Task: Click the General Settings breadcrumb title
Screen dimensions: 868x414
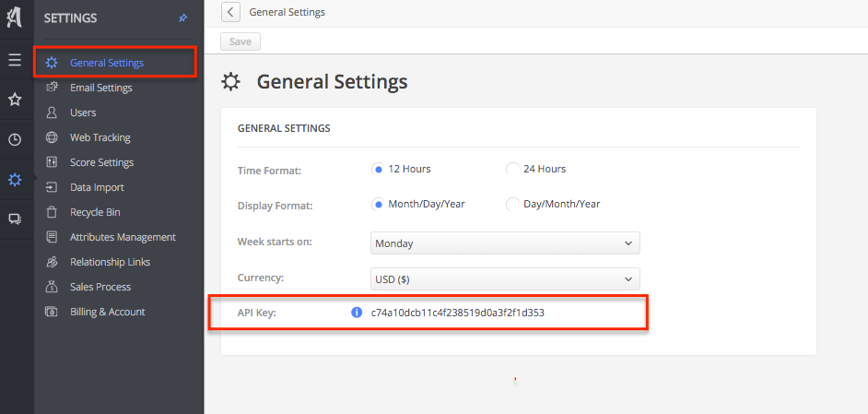Action: [287, 12]
